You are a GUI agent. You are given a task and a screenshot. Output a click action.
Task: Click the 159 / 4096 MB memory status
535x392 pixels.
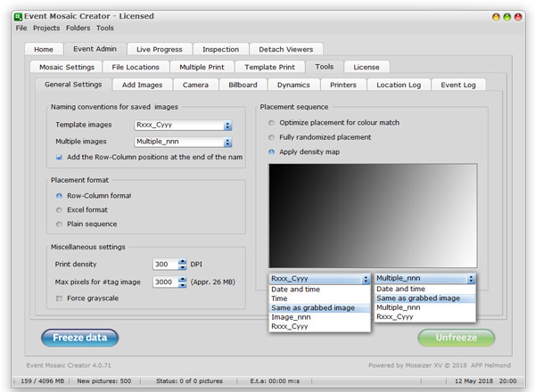point(42,381)
